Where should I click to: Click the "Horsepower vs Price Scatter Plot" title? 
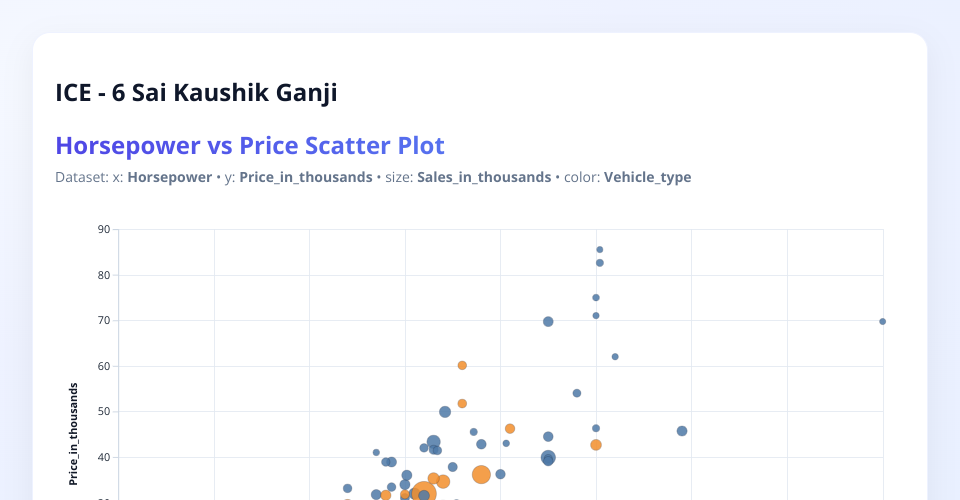(250, 146)
